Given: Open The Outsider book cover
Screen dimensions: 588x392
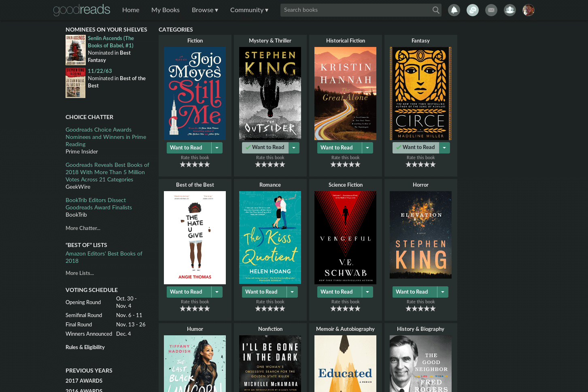Looking at the screenshot, I should click(270, 94).
